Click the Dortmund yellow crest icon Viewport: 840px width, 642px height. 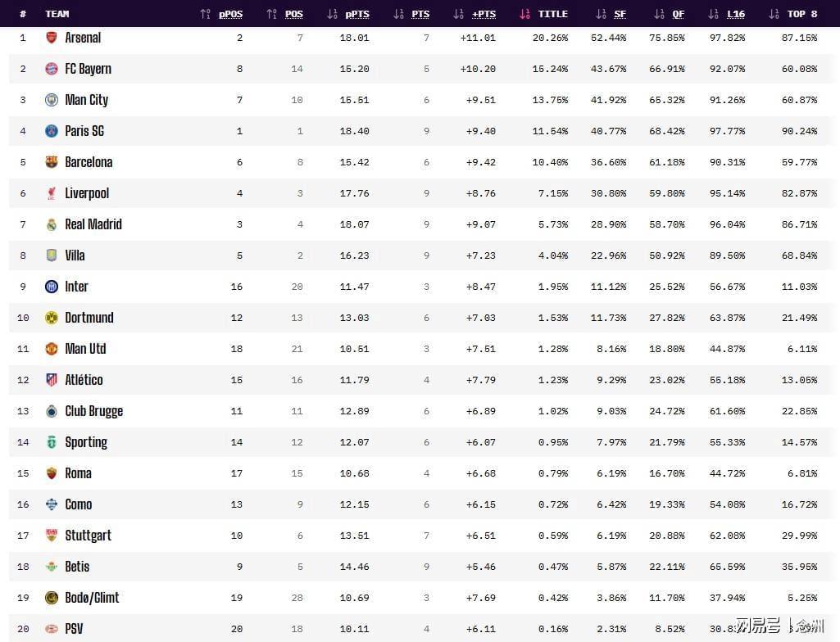(x=52, y=318)
